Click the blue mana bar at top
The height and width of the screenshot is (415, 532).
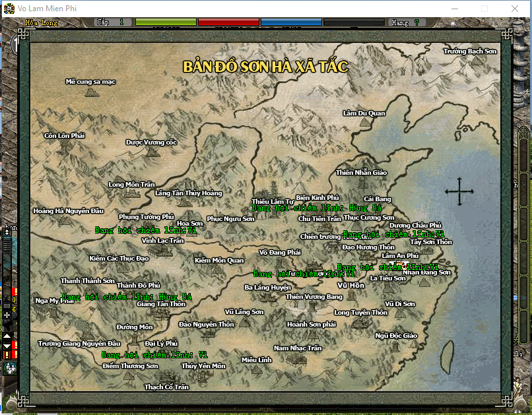[290, 22]
